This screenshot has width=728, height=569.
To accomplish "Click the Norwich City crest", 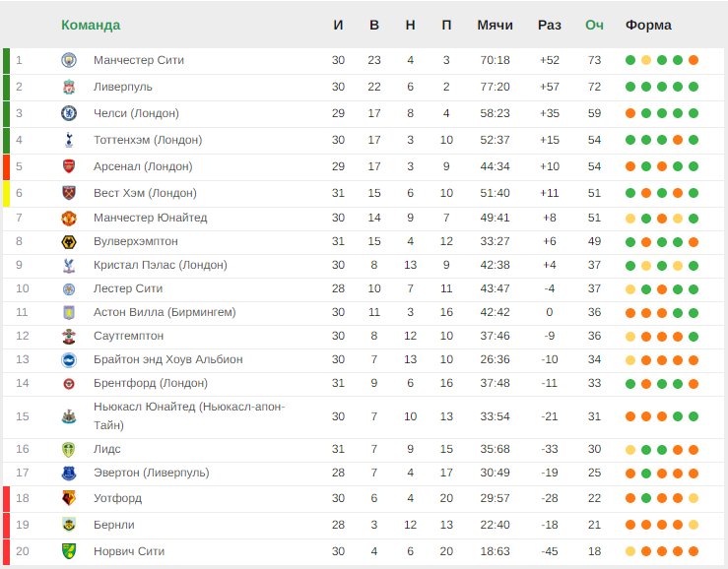I will tap(69, 551).
